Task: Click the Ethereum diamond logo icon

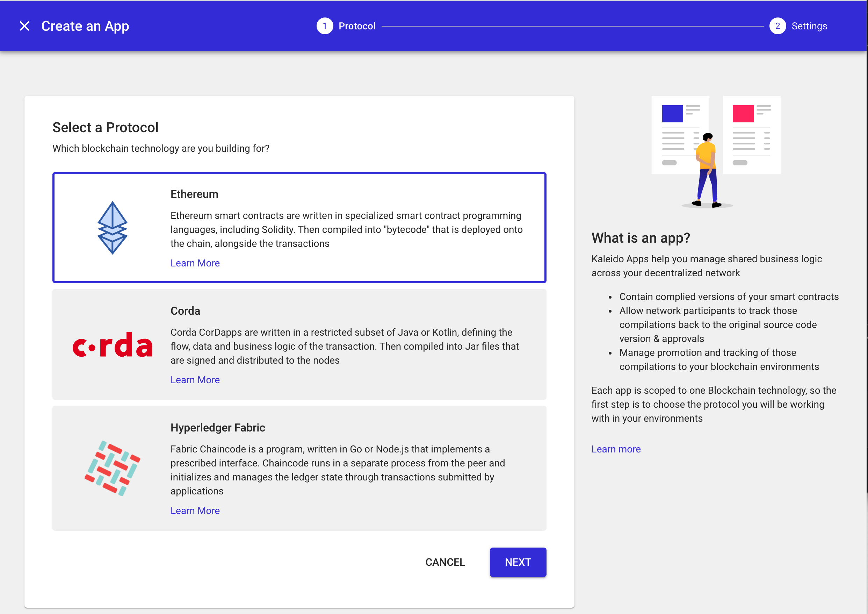Action: [x=112, y=228]
